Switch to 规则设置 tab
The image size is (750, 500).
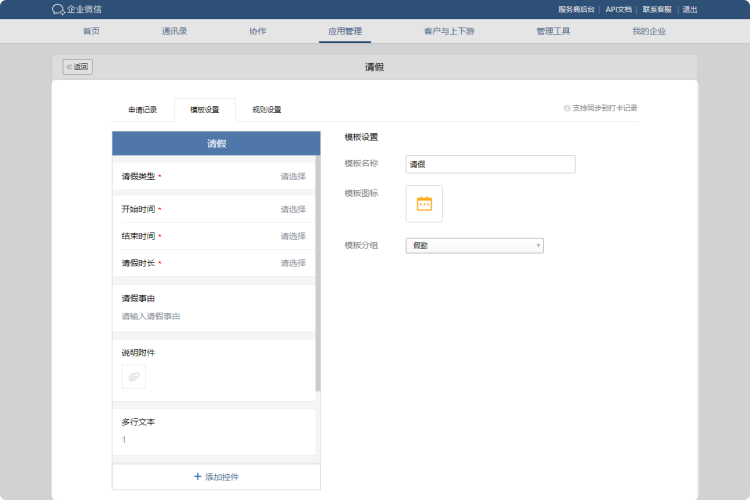click(x=267, y=110)
